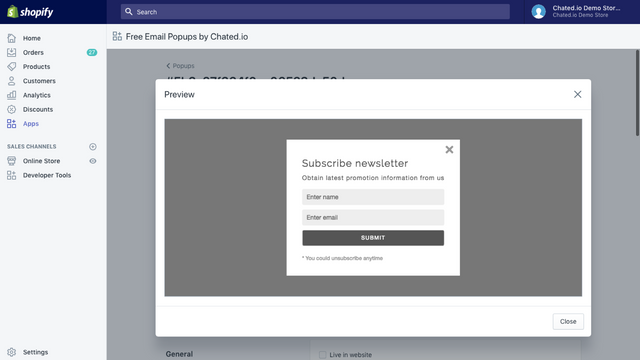Open the account avatar icon
Screen dimensions: 640x360
[538, 11]
